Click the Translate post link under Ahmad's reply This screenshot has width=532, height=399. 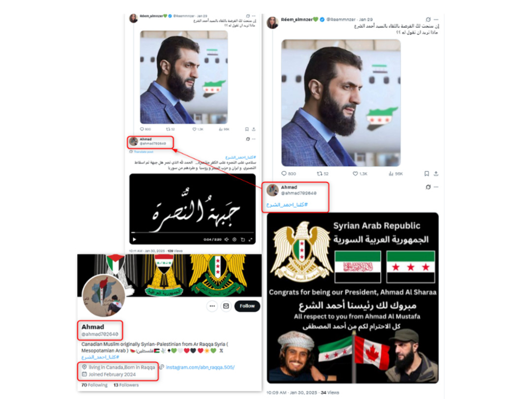(x=143, y=152)
